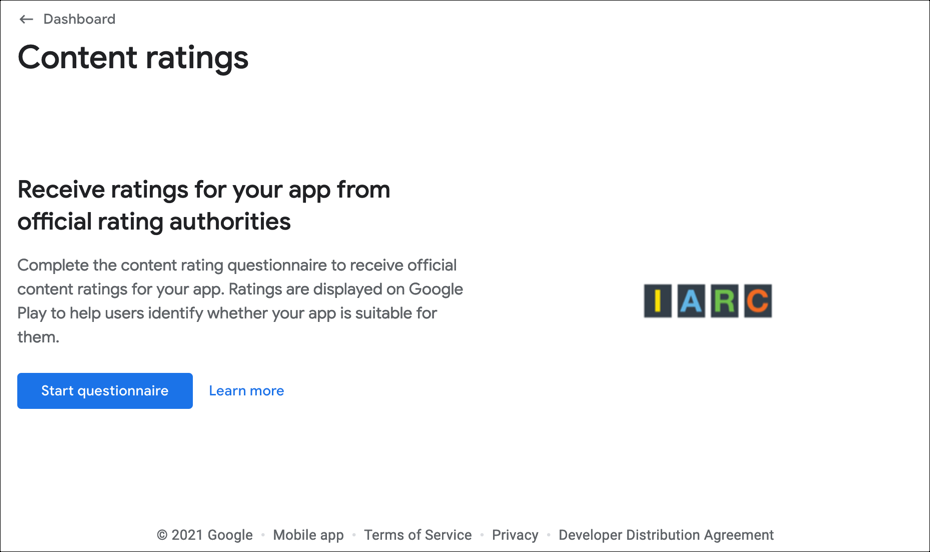Open the Privacy footer link
This screenshot has width=930, height=552.
pos(515,535)
